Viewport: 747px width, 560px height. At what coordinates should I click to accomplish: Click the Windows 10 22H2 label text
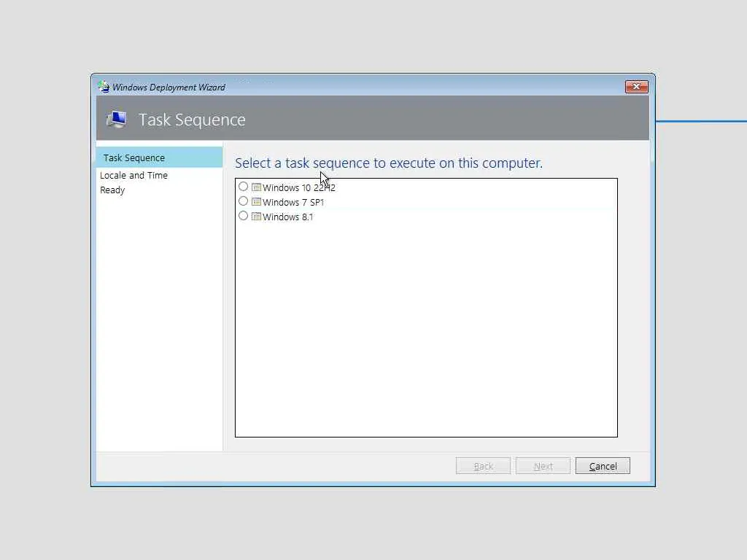click(x=298, y=187)
